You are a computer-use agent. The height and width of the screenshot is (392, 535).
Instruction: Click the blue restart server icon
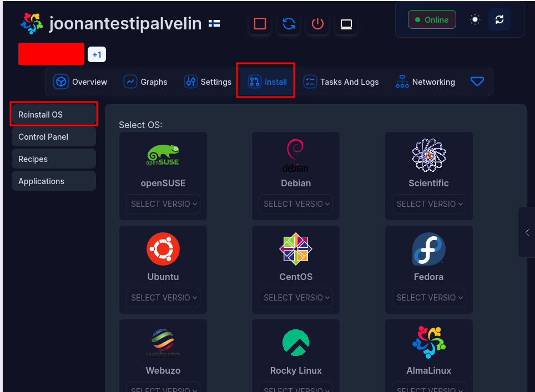289,23
